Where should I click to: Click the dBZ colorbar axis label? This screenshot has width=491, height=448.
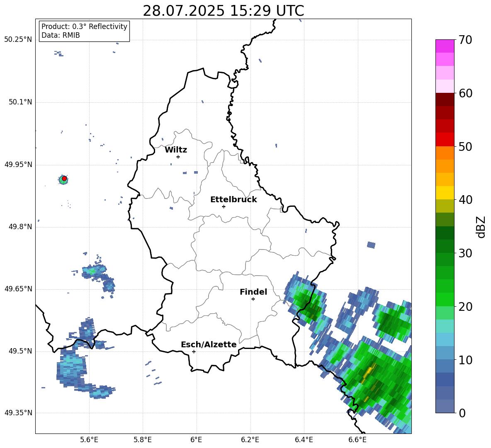pos(481,227)
